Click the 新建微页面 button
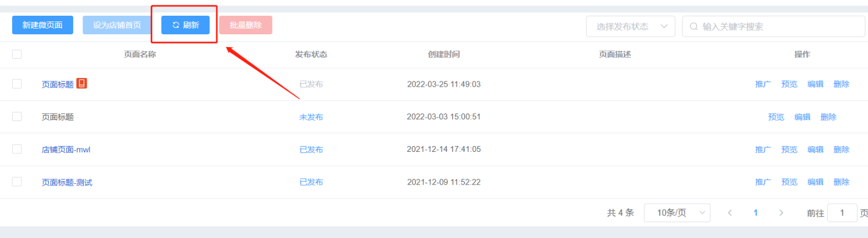Viewport: 868px width, 238px height. point(42,25)
